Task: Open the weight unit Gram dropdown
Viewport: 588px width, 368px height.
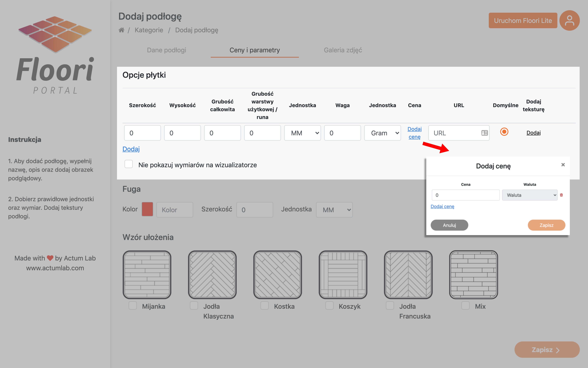Action: 382,133
